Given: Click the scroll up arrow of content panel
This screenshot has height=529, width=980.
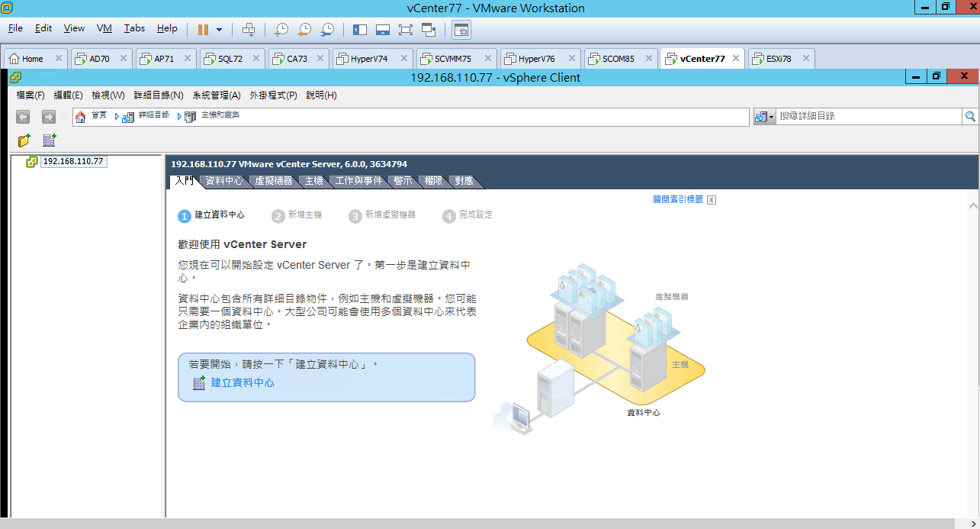Looking at the screenshot, I should [x=973, y=206].
